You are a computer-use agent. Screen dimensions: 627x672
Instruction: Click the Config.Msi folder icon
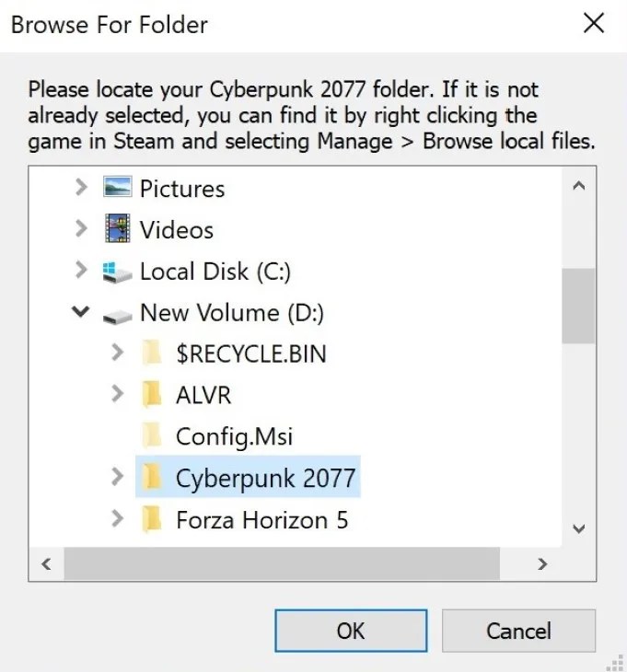click(x=154, y=436)
